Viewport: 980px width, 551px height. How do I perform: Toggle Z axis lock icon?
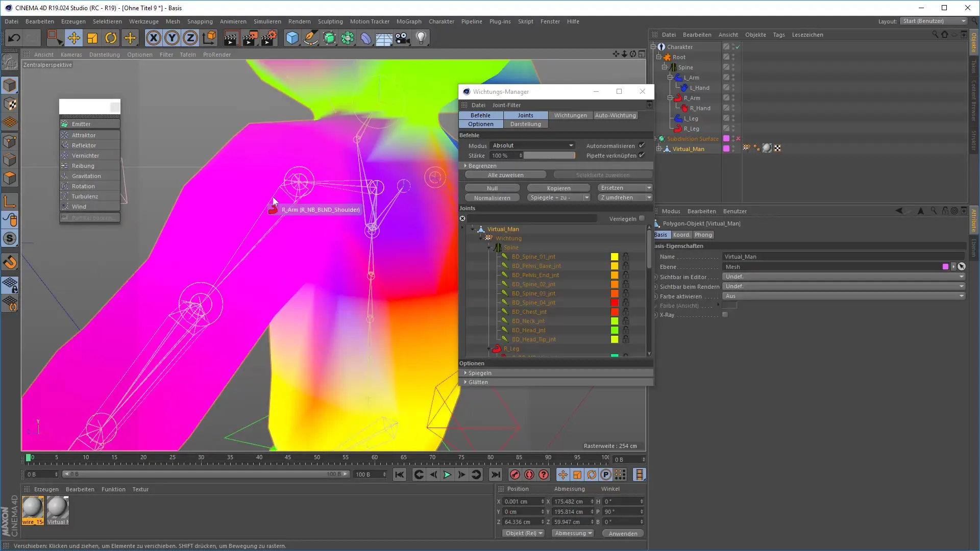point(190,38)
